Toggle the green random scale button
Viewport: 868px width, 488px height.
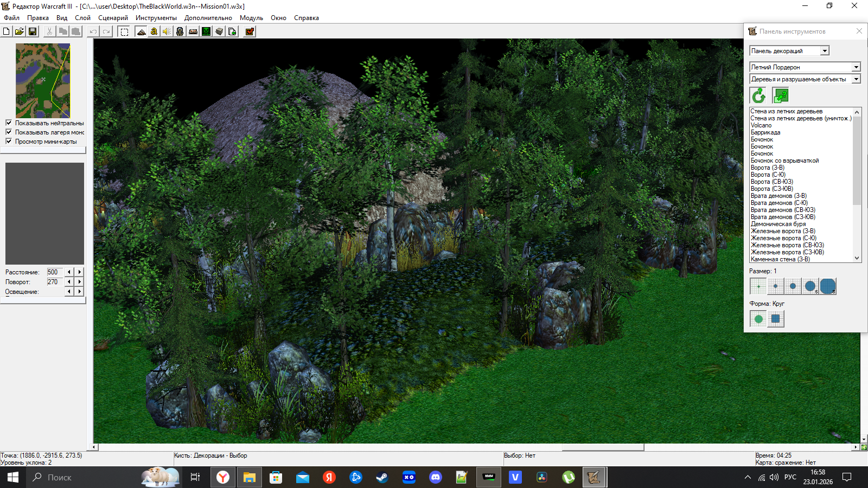click(781, 96)
